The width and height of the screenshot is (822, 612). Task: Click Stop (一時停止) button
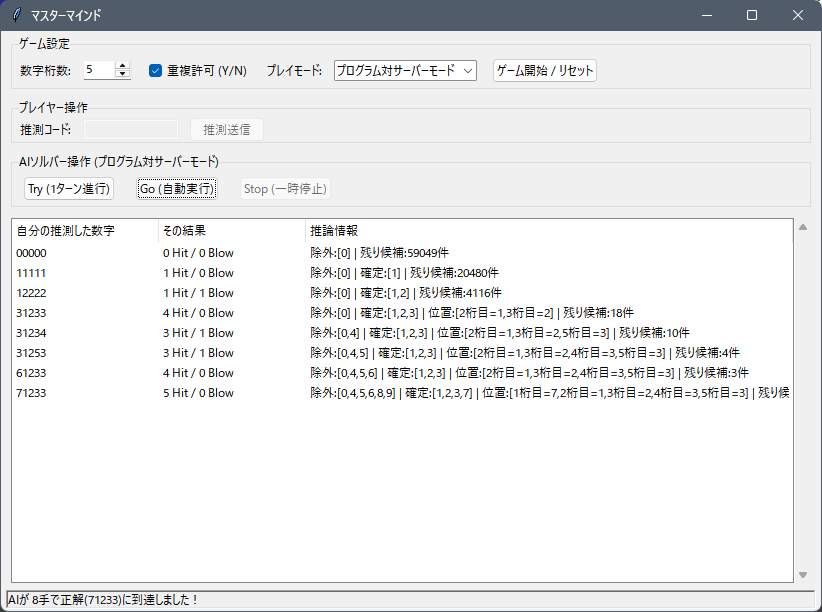(285, 189)
